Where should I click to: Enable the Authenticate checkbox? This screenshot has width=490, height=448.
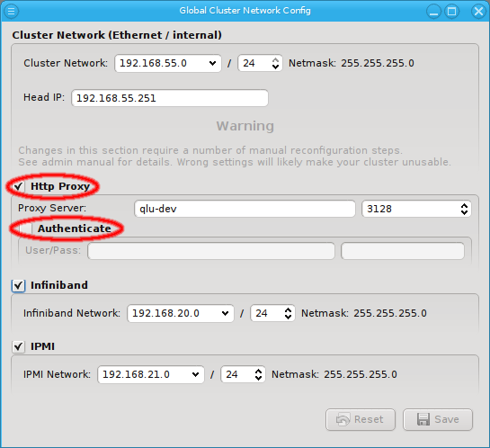point(26,228)
